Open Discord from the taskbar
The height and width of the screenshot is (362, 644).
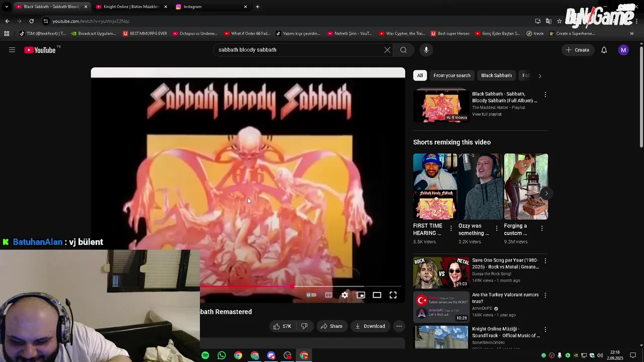click(x=271, y=355)
